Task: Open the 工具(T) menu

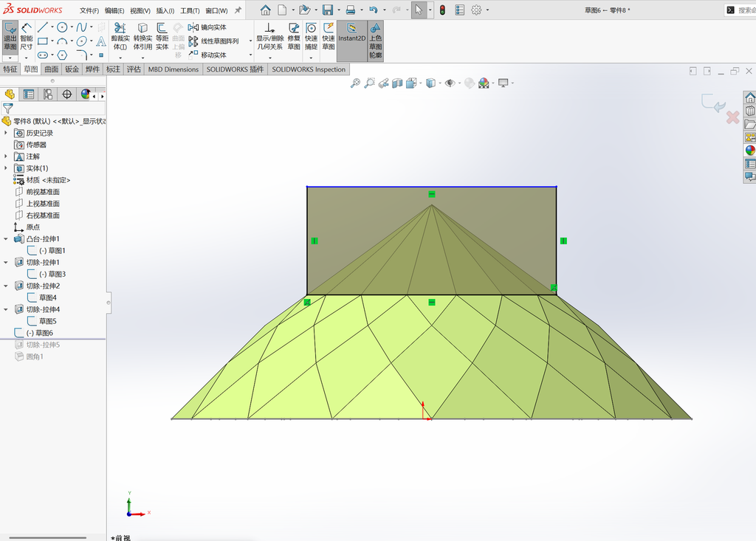Action: coord(190,10)
